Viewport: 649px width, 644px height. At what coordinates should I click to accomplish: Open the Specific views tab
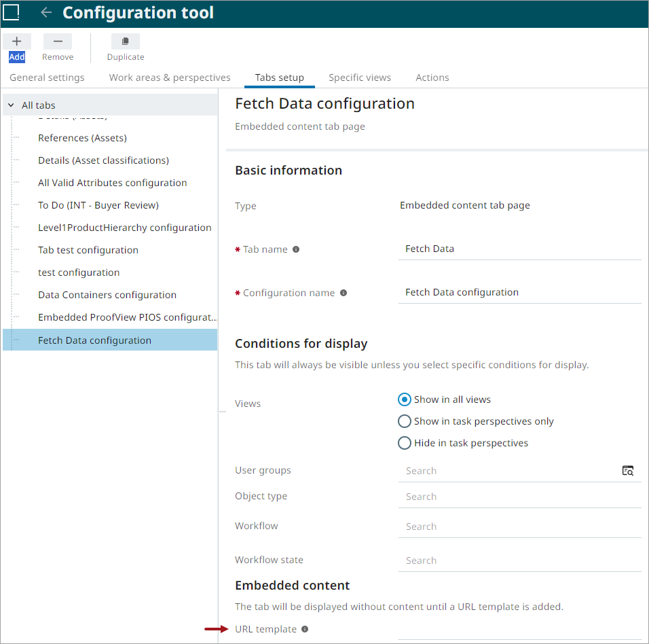[x=360, y=77]
